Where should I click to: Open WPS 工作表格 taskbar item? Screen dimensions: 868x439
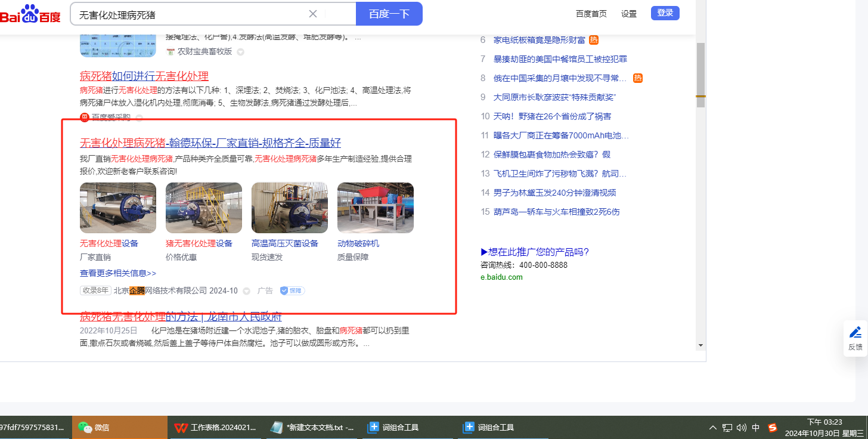pyautogui.click(x=215, y=427)
